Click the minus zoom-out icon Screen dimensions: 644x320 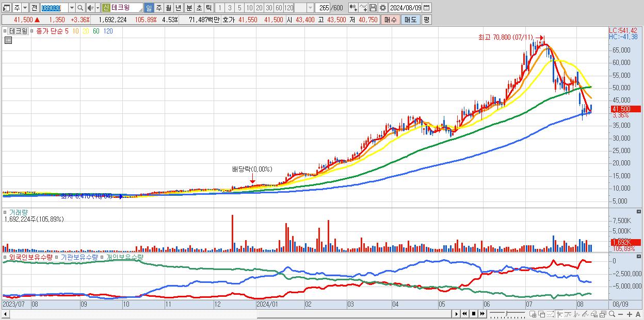[621, 314]
